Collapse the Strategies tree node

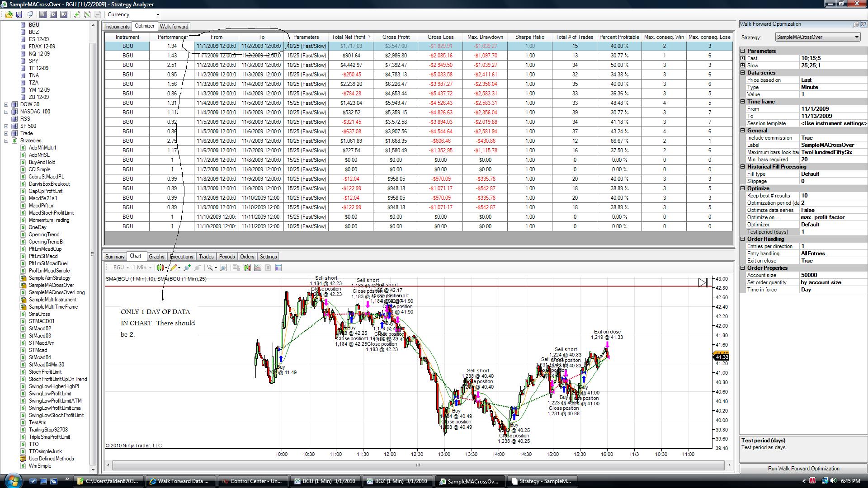pyautogui.click(x=6, y=141)
